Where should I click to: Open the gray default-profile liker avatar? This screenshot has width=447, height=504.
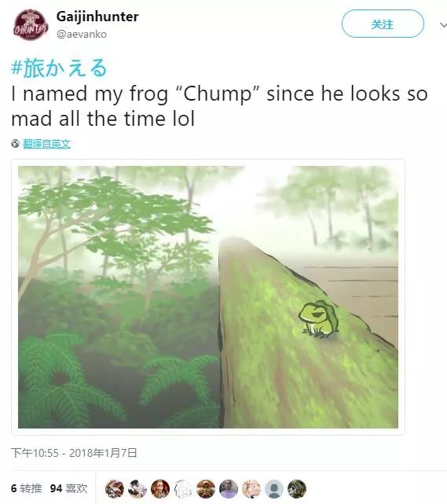[x=274, y=489]
